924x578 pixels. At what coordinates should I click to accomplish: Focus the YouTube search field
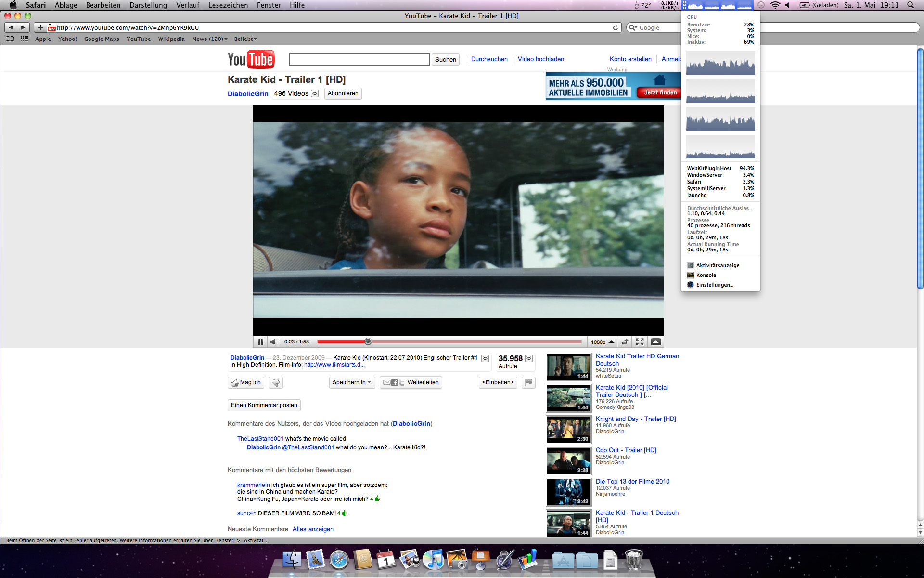(x=359, y=59)
